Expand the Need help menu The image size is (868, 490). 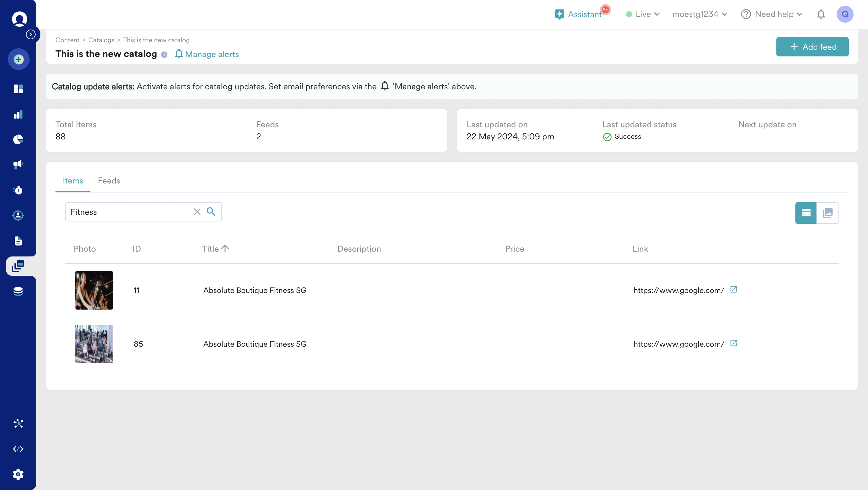[772, 14]
